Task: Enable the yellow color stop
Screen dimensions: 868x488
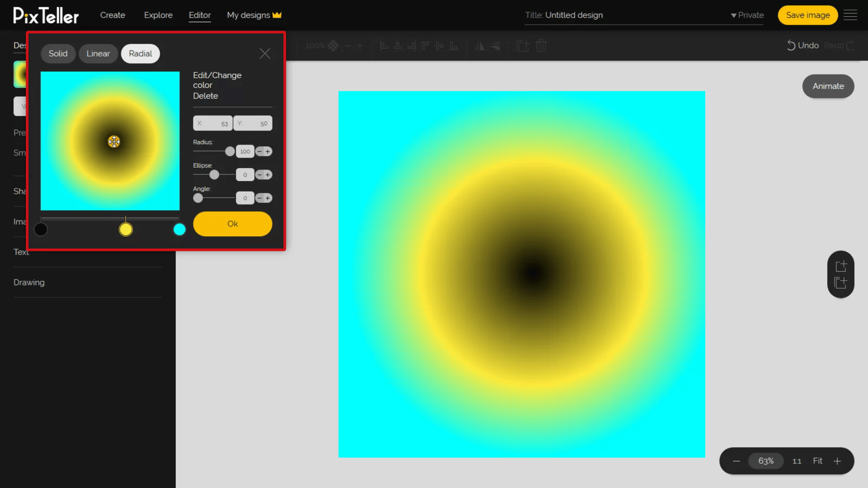Action: pyautogui.click(x=126, y=229)
